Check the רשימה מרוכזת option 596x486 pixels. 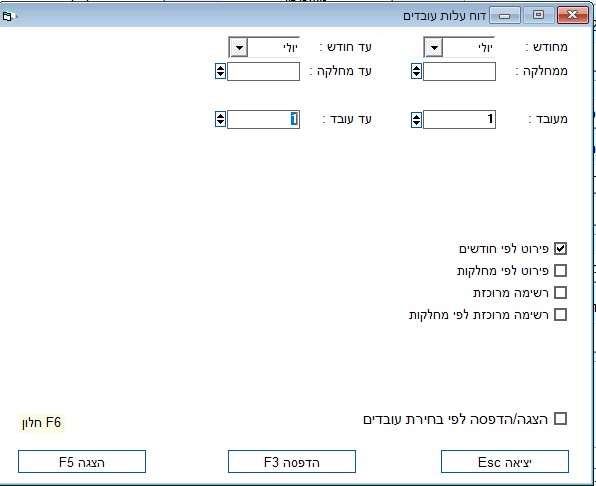point(560,293)
